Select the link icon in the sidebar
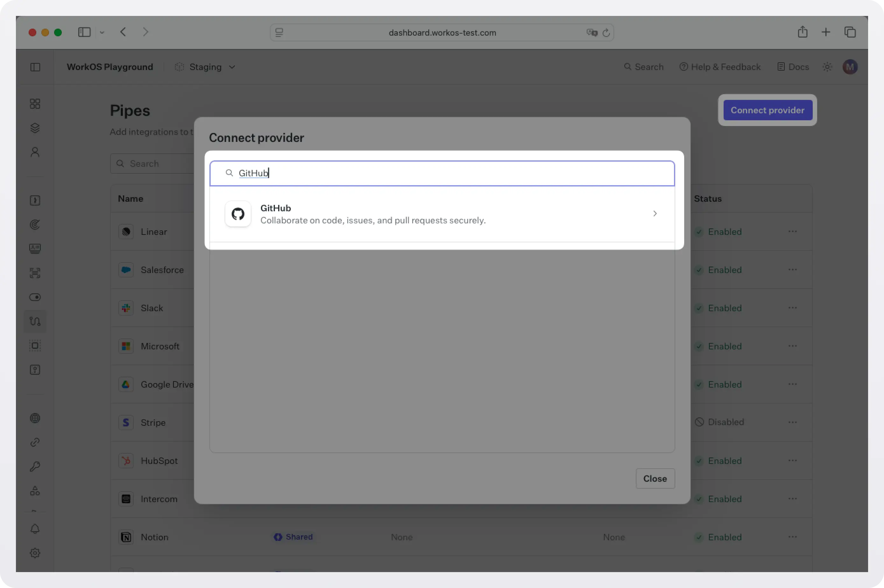This screenshot has width=884, height=588. pos(35,442)
